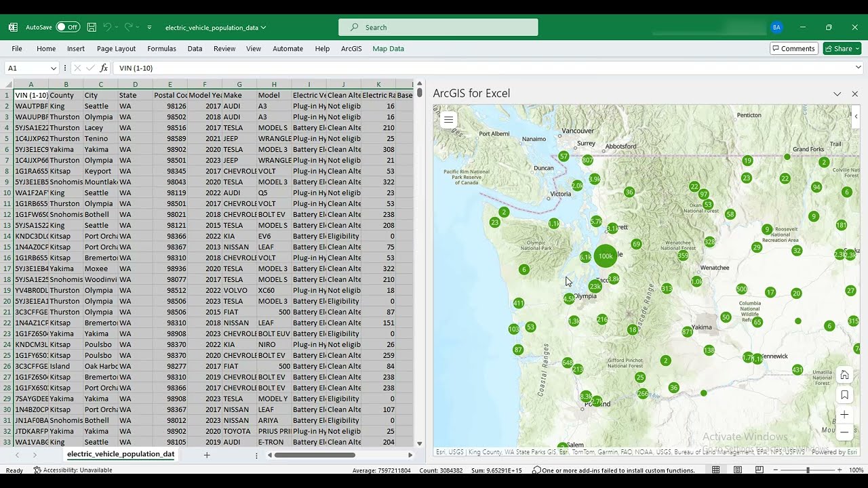868x488 pixels.
Task: Click in the Search box
Action: [438, 27]
